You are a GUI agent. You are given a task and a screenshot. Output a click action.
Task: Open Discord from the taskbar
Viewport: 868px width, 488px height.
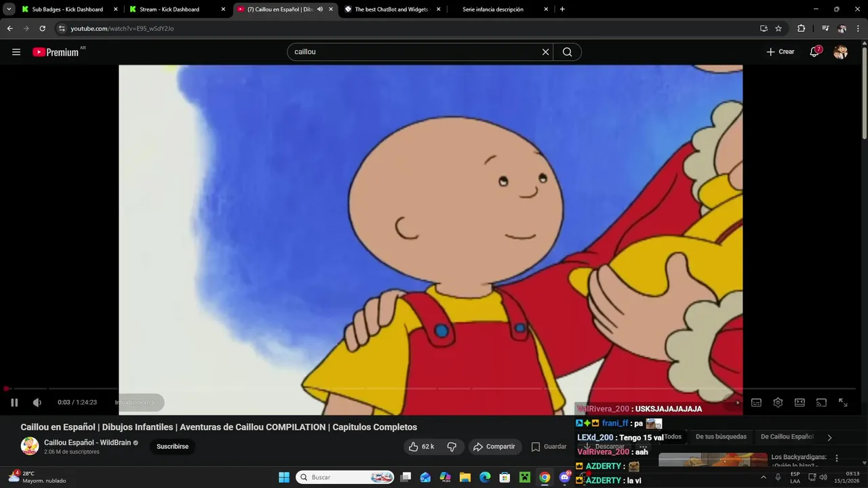coord(564,477)
